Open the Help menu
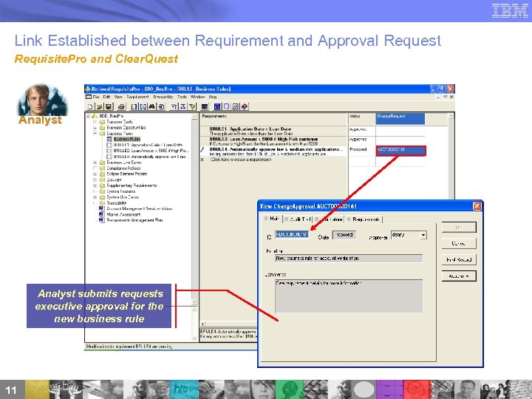This screenshot has width=532, height=399. (x=213, y=97)
